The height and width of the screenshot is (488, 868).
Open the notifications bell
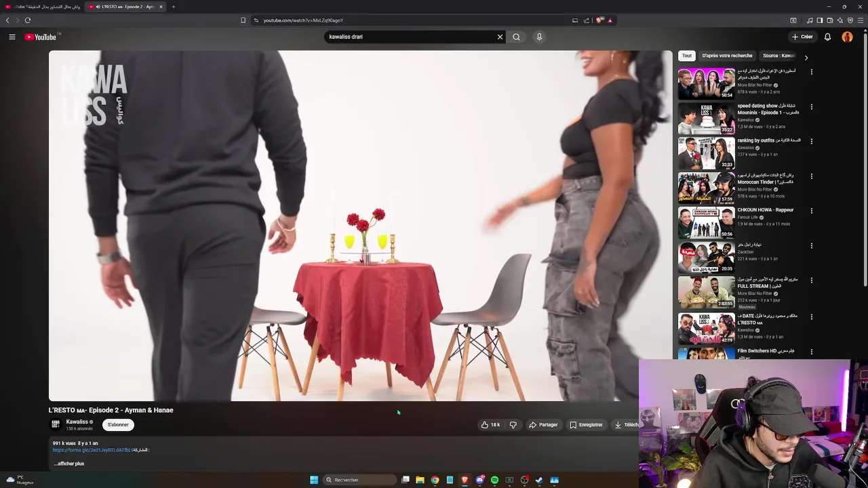pyautogui.click(x=827, y=37)
